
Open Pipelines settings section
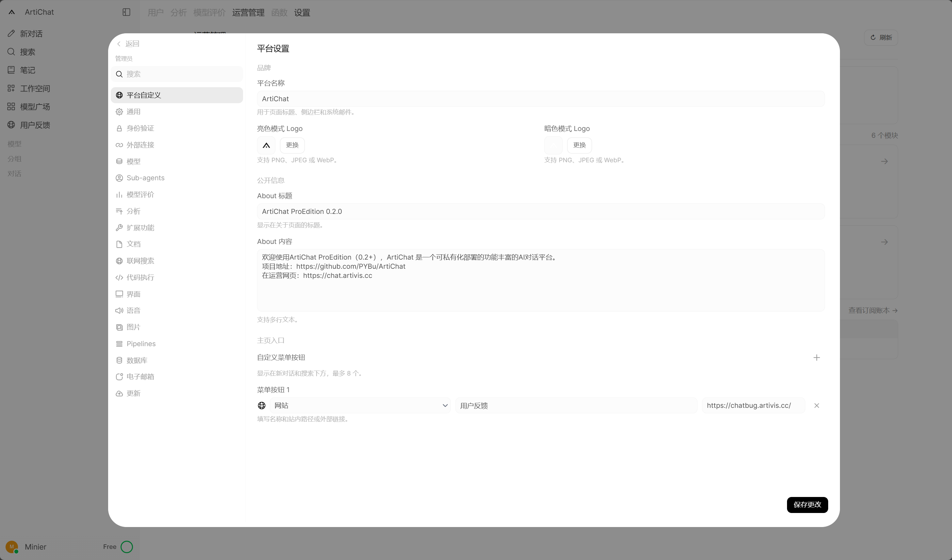(x=177, y=344)
